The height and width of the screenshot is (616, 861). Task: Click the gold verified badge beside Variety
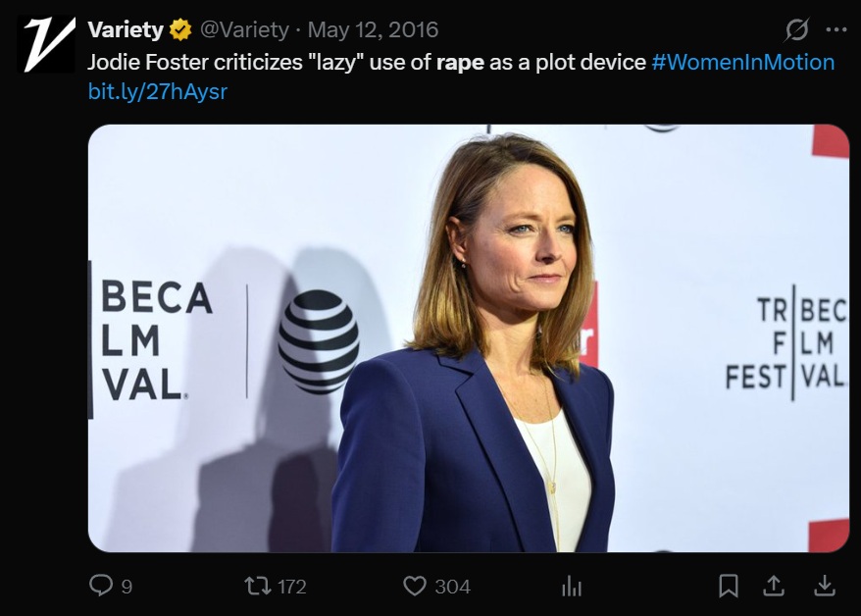click(x=181, y=29)
